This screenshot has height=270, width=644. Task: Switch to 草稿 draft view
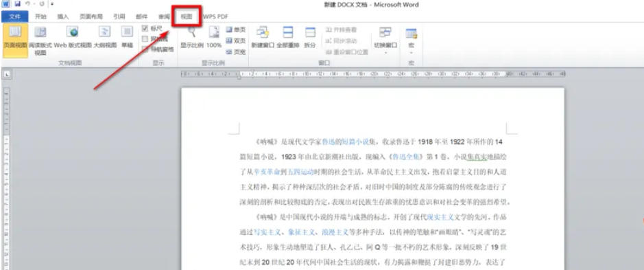pyautogui.click(x=128, y=38)
